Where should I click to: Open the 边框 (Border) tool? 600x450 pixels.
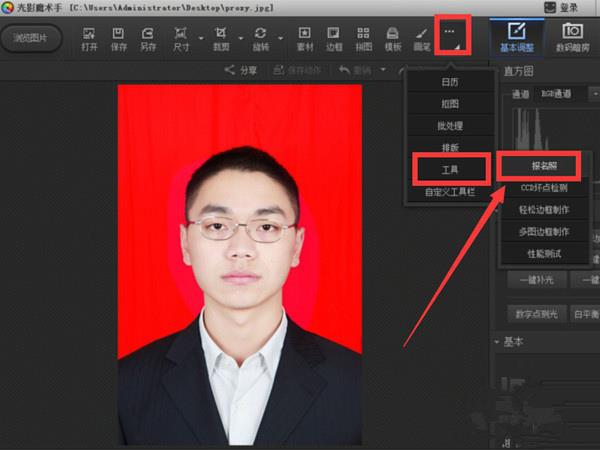click(x=334, y=38)
